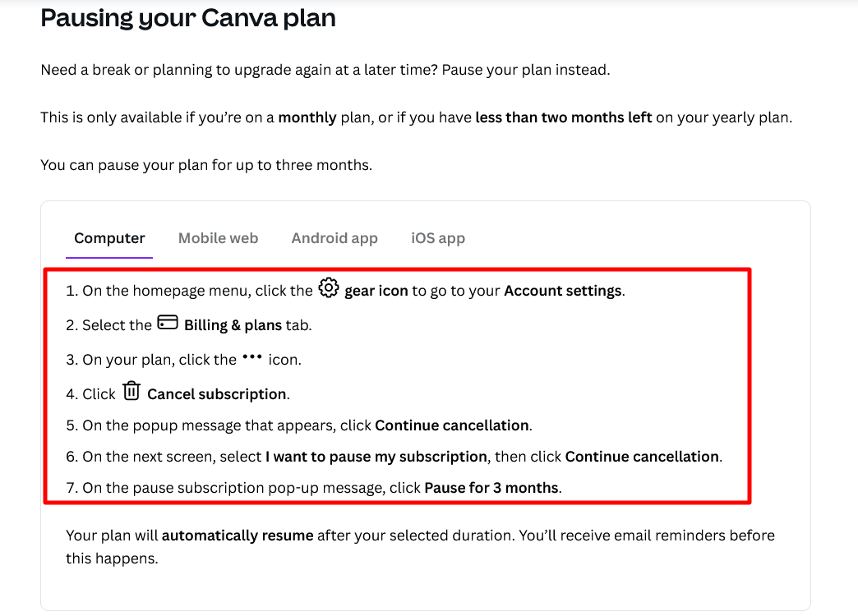
Task: Click the Pausing your Canva plan heading
Action: tap(187, 18)
